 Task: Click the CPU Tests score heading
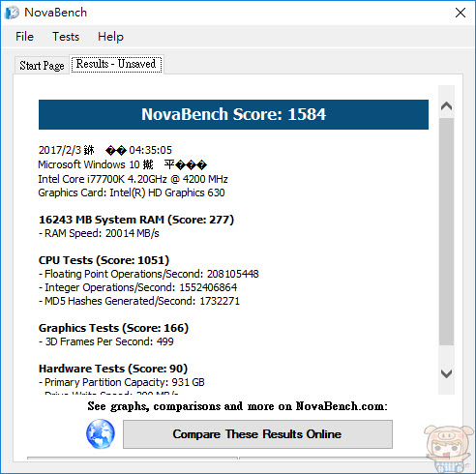pyautogui.click(x=104, y=260)
